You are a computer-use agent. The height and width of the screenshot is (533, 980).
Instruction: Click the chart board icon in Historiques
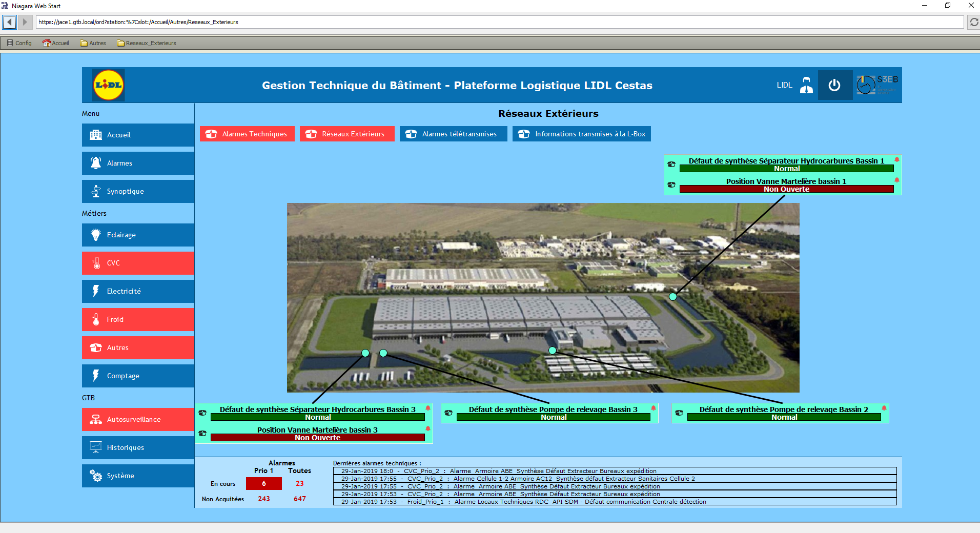pyautogui.click(x=96, y=447)
